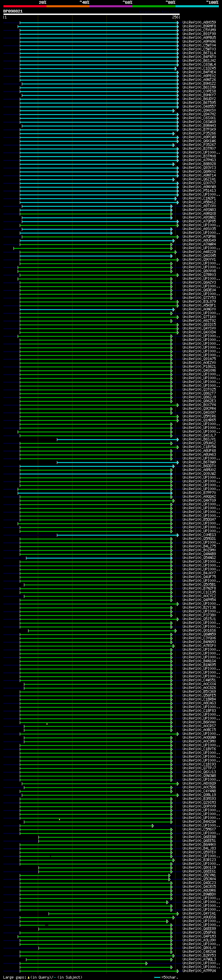This screenshot has height=980, width=222.
Task: Click hit label UniRef100_B4FHE4
Action: (x=199, y=72)
